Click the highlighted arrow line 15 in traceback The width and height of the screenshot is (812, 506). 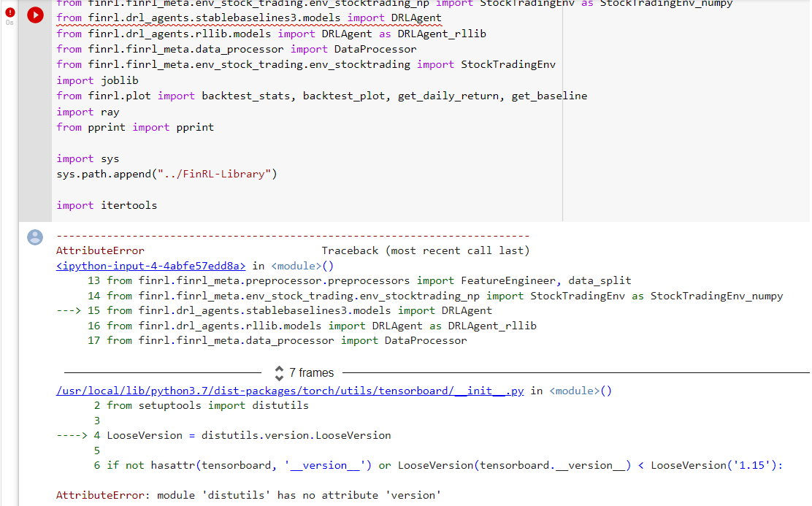[277, 310]
